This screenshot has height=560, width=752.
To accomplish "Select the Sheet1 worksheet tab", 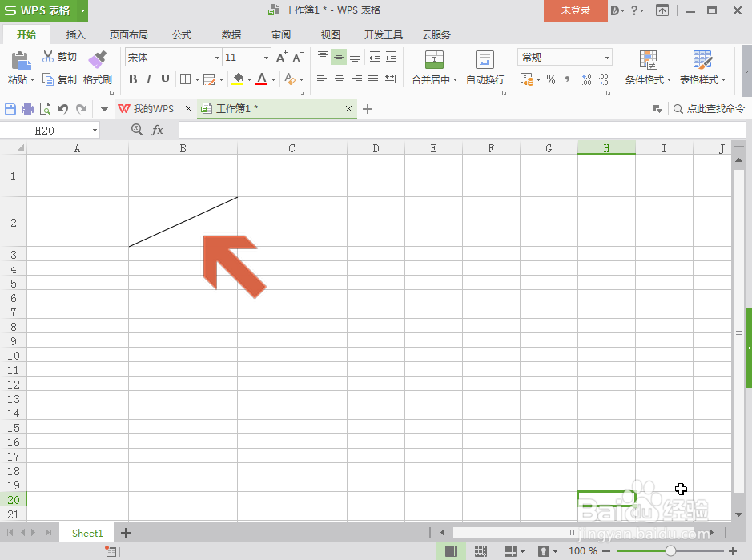I will (x=87, y=533).
